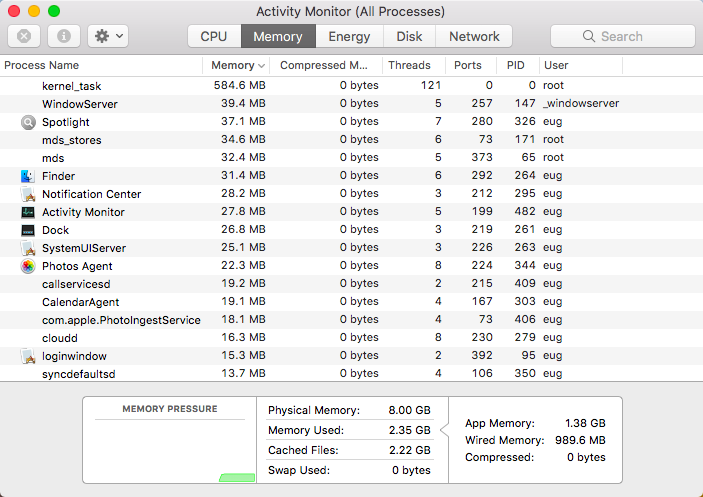The height and width of the screenshot is (497, 703).
Task: Select the callservicesd process row
Action: pos(352,284)
